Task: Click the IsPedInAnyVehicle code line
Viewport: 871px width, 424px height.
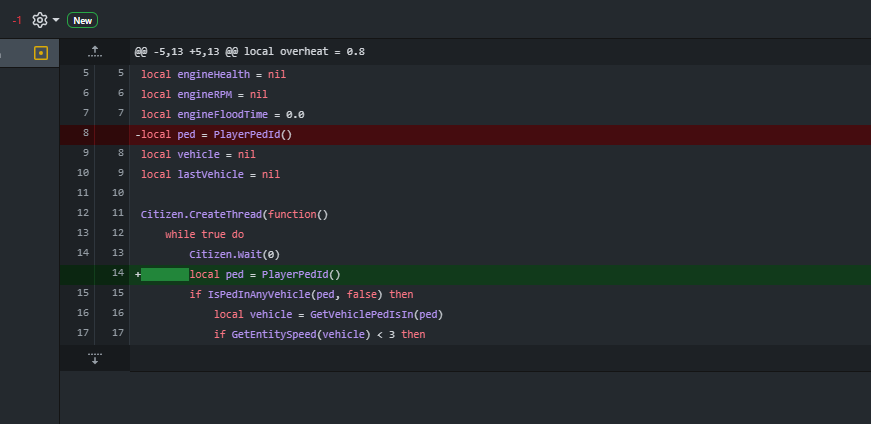Action: point(301,294)
